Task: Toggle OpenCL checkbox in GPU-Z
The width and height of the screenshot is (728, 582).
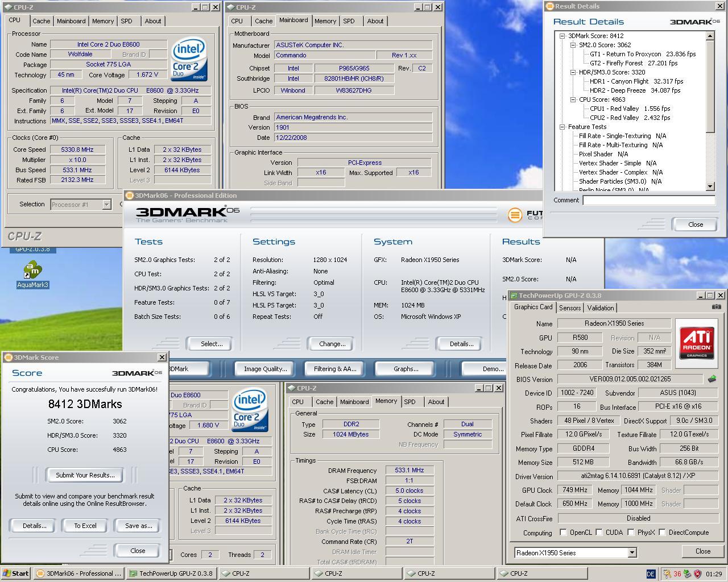Action: (x=563, y=533)
